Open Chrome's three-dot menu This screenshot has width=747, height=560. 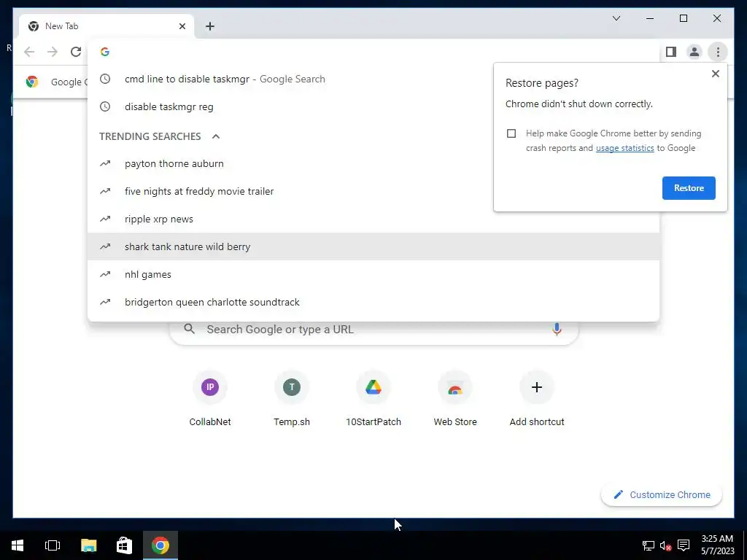pos(718,52)
